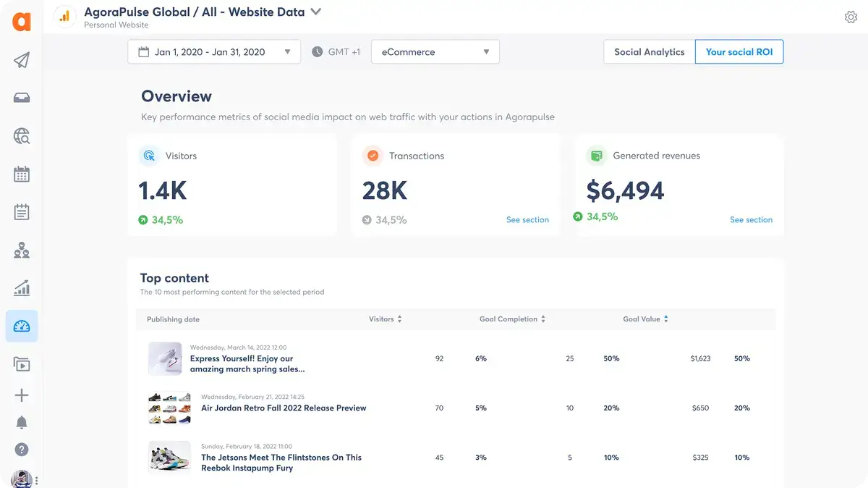This screenshot has width=868, height=488.
Task: Select the Your social ROI tab
Action: (x=739, y=51)
